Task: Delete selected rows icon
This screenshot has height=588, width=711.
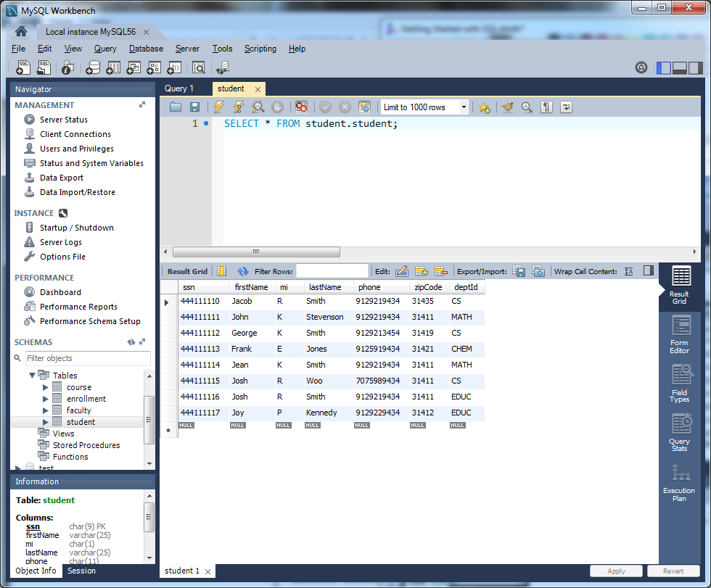Action: [x=441, y=271]
